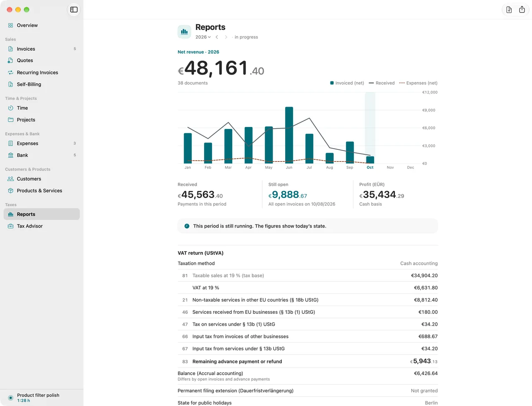
Task: Click the Customers people icon
Action: pyautogui.click(x=11, y=179)
